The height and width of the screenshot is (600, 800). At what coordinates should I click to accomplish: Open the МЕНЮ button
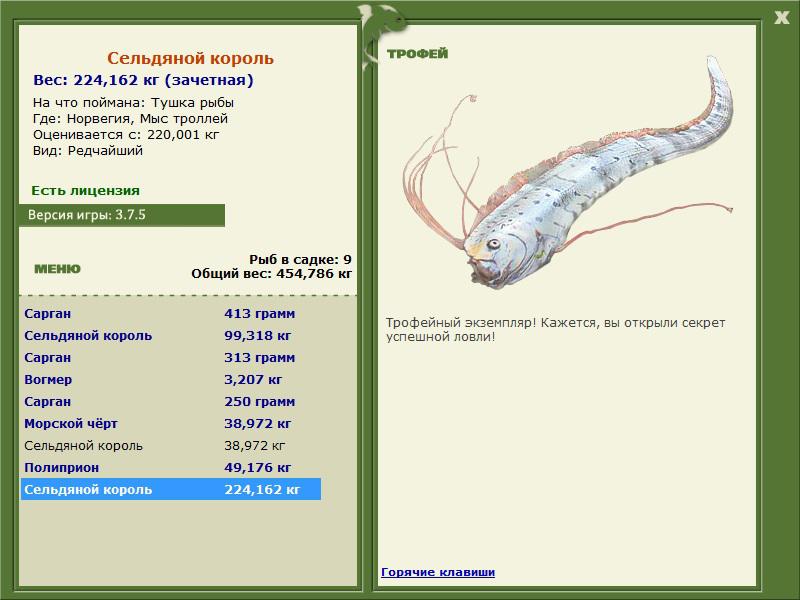(x=57, y=269)
